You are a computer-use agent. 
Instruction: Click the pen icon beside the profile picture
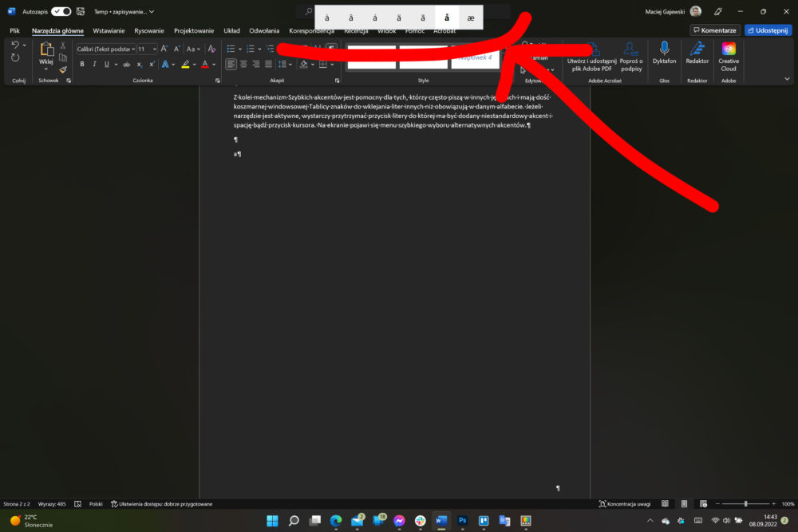point(718,11)
